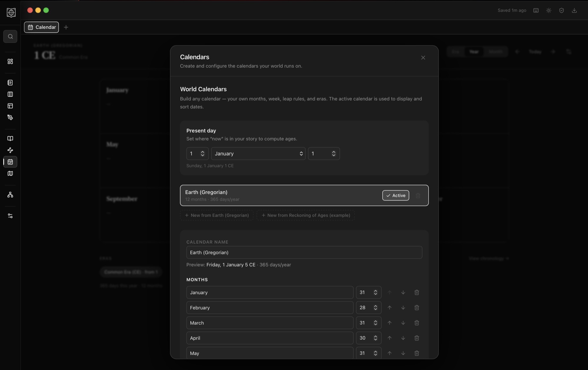Click the calendar icon in the sidebar

[10, 162]
